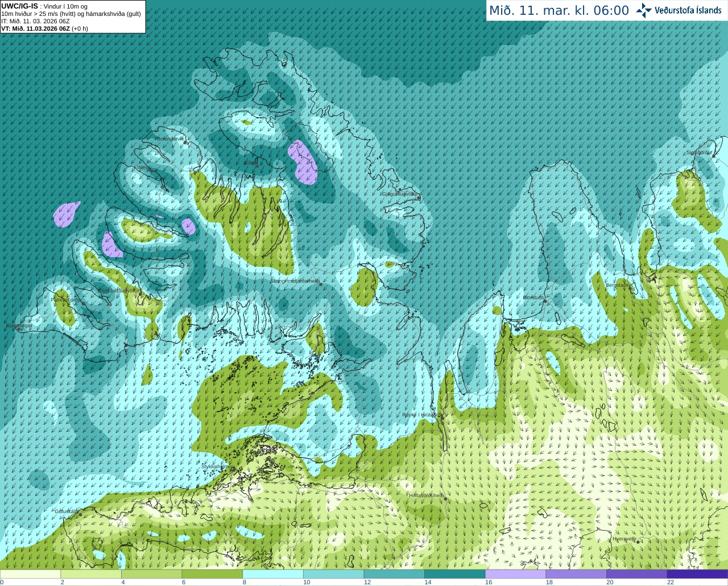Click the IT: Mið. 11. 03. 2026 06Z line
Image resolution: width=728 pixels, height=586 pixels.
[36, 21]
